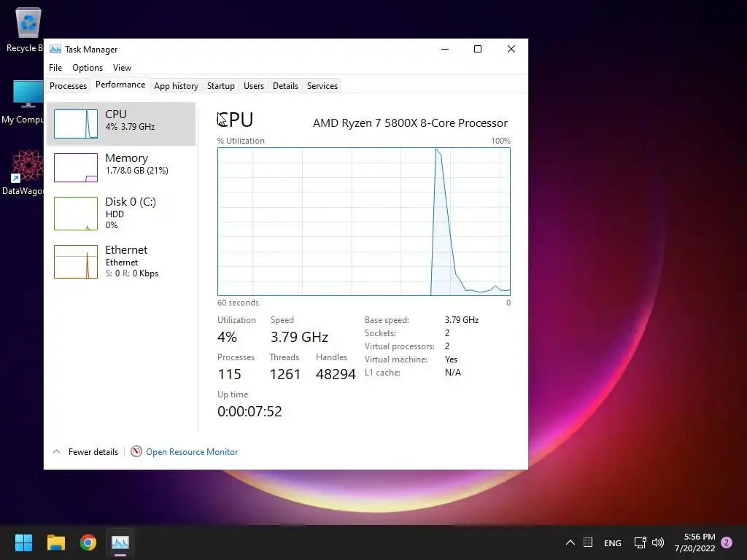Viewport: 747px width, 560px height.
Task: Click the AMD Ryzen 7 5800X processor name
Action: coord(410,122)
